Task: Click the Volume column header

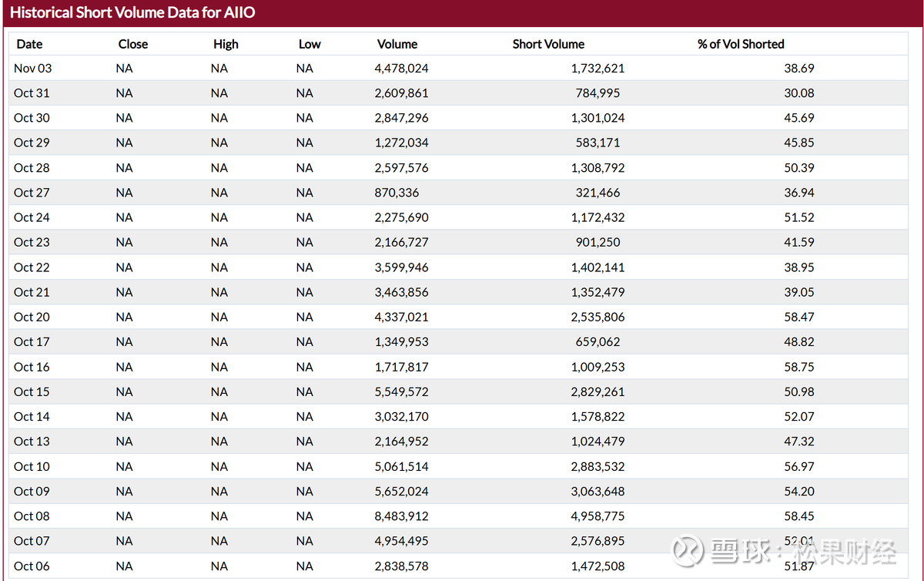Action: [397, 44]
